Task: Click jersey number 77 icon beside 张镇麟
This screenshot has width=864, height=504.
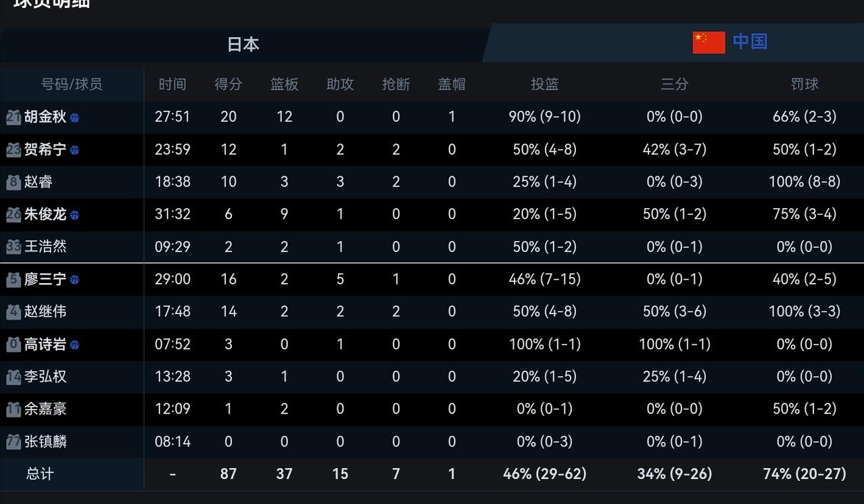Action: click(14, 441)
